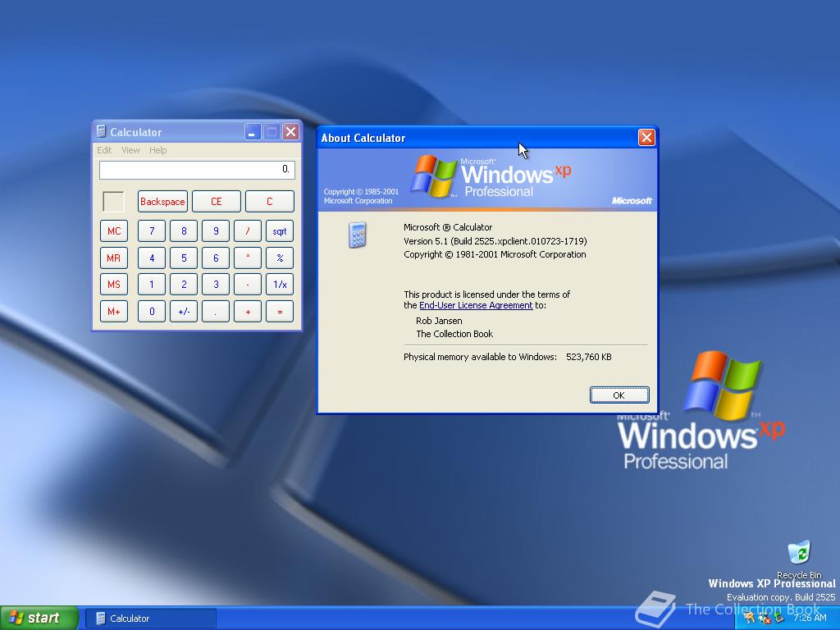The image size is (840, 630).
Task: Click digit 5 on Calculator
Action: coord(184,258)
